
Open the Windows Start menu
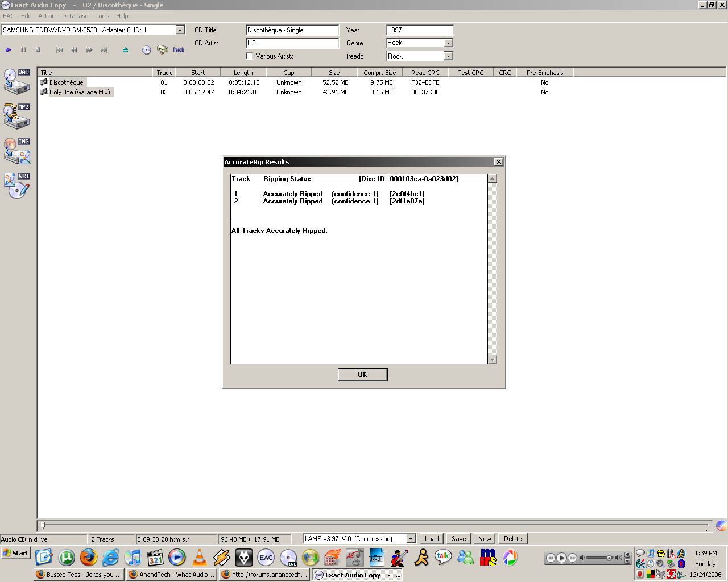(16, 553)
